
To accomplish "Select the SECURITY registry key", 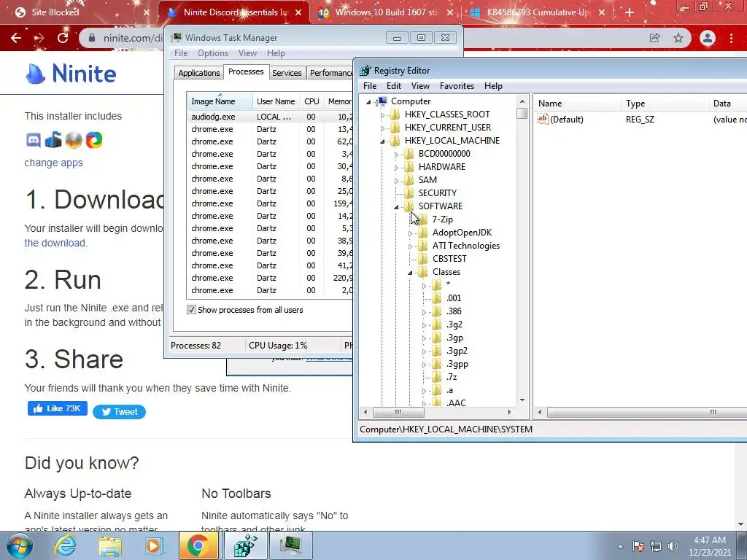I will (438, 193).
